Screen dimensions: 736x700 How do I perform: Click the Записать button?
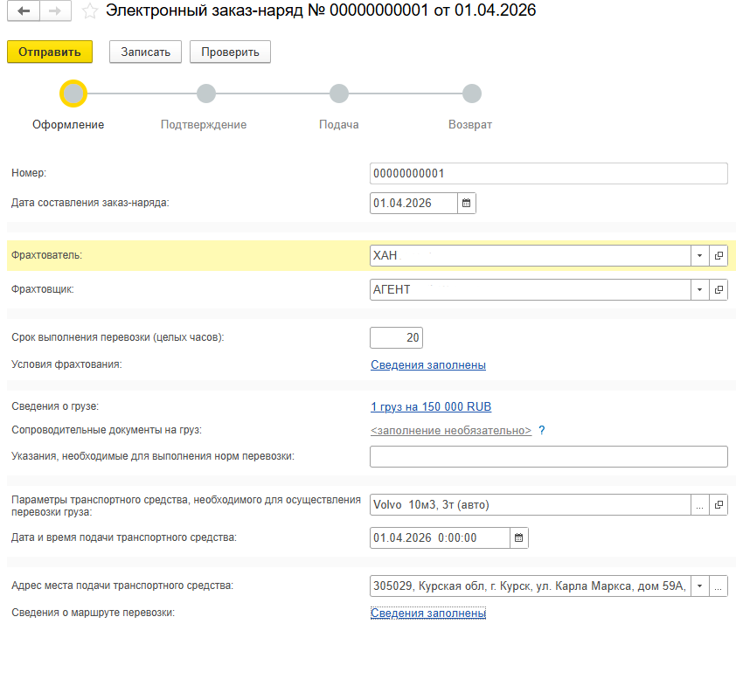[x=145, y=52]
